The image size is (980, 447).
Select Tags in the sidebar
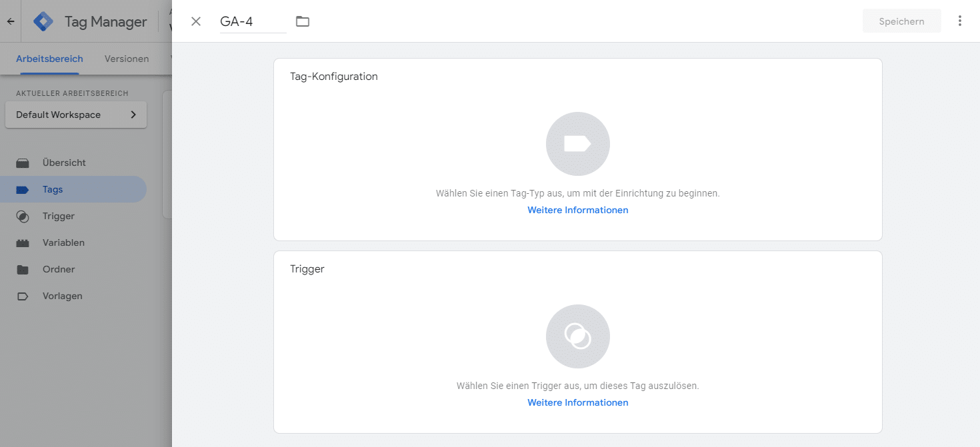[73, 189]
